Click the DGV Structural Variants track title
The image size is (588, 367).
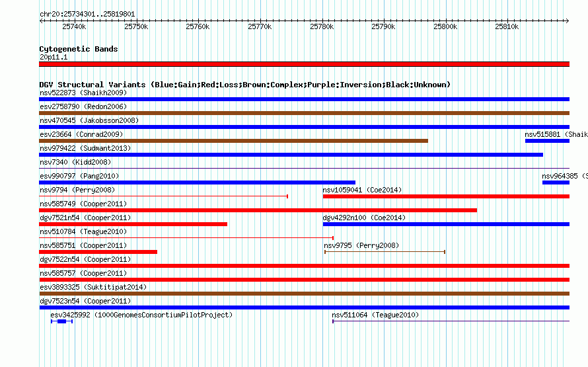(245, 85)
